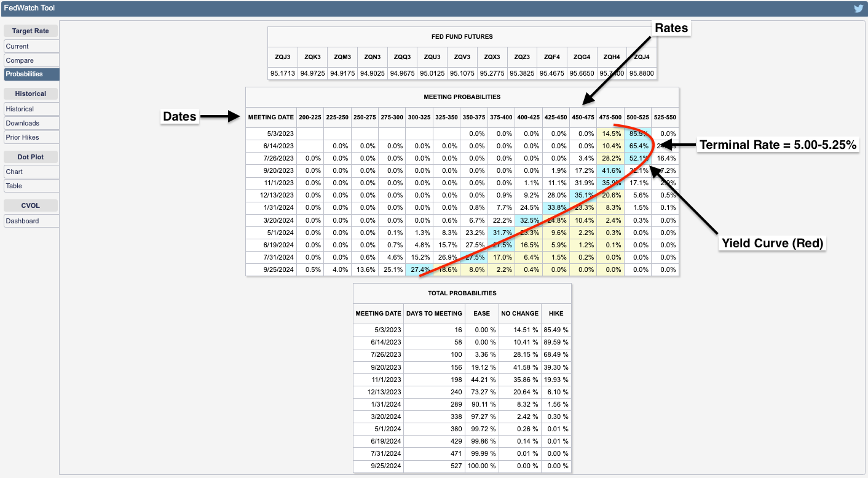Viewport: 868px width, 478px height.
Task: Click the ZQM3 futures contract header
Action: pyautogui.click(x=342, y=57)
